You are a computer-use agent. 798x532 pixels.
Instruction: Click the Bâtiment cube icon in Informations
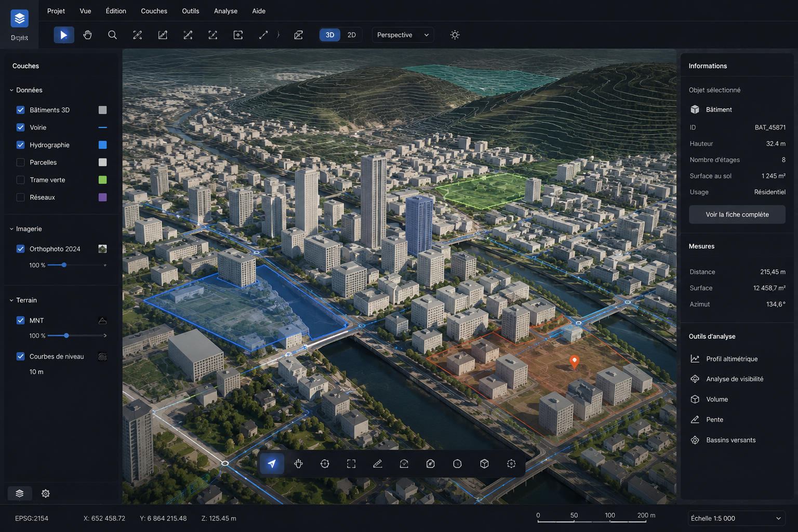(695, 110)
